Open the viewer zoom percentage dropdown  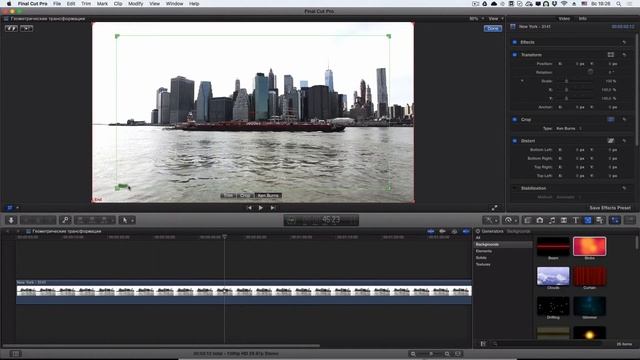pyautogui.click(x=476, y=18)
